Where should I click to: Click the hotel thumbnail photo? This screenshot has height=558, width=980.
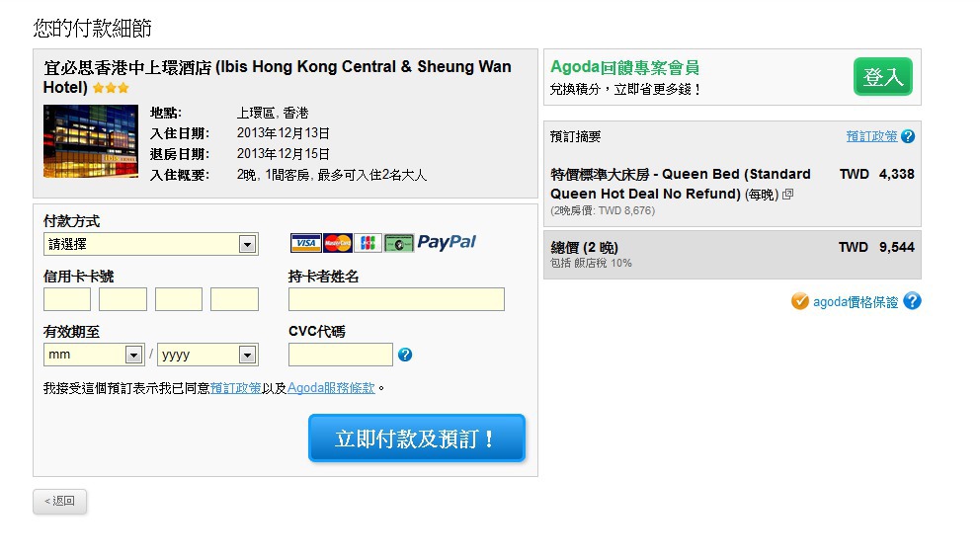coord(91,141)
